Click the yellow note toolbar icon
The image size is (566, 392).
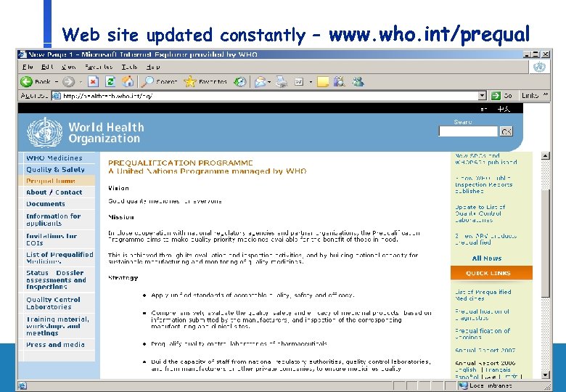(x=323, y=82)
